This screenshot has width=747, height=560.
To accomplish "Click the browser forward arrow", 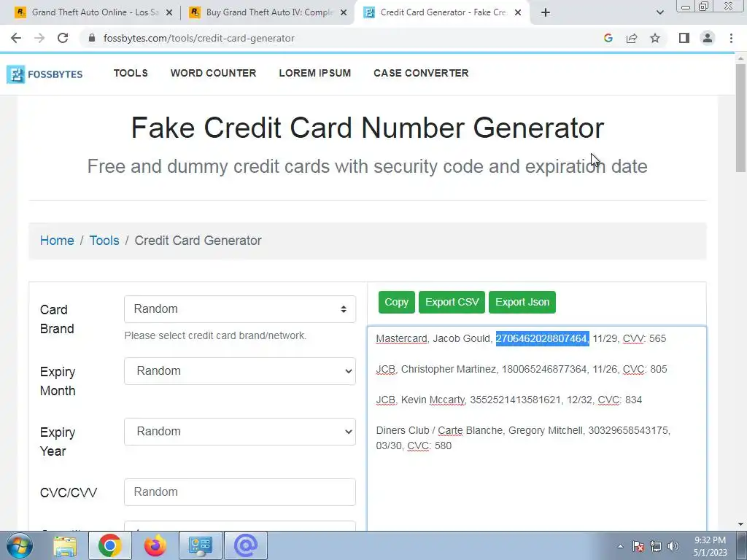I will [39, 38].
